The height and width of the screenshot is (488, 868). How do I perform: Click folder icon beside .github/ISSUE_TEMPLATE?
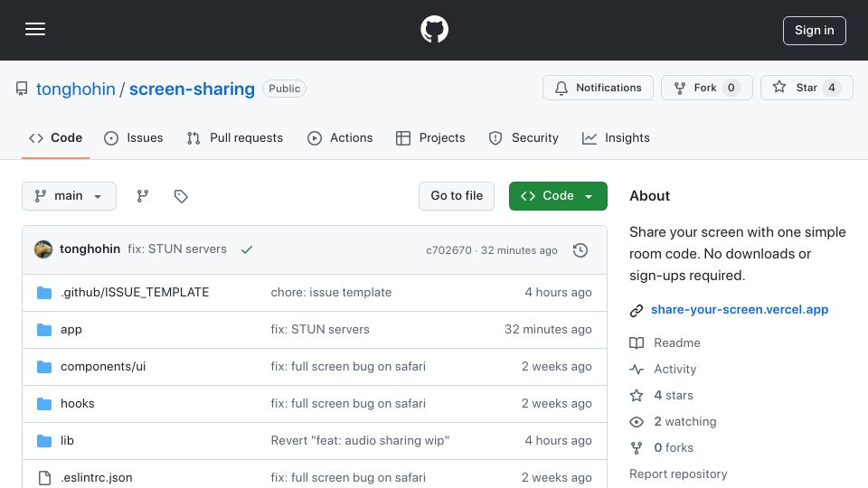44,293
